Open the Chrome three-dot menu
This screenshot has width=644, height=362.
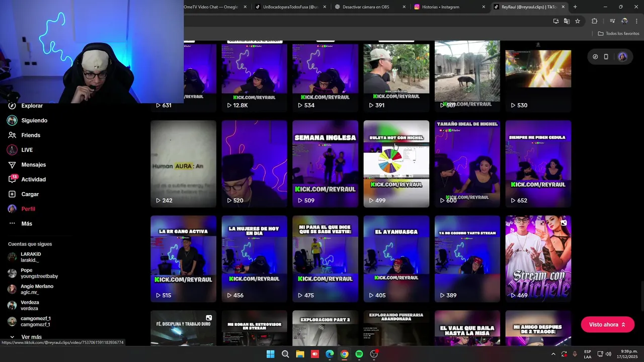pos(636,21)
